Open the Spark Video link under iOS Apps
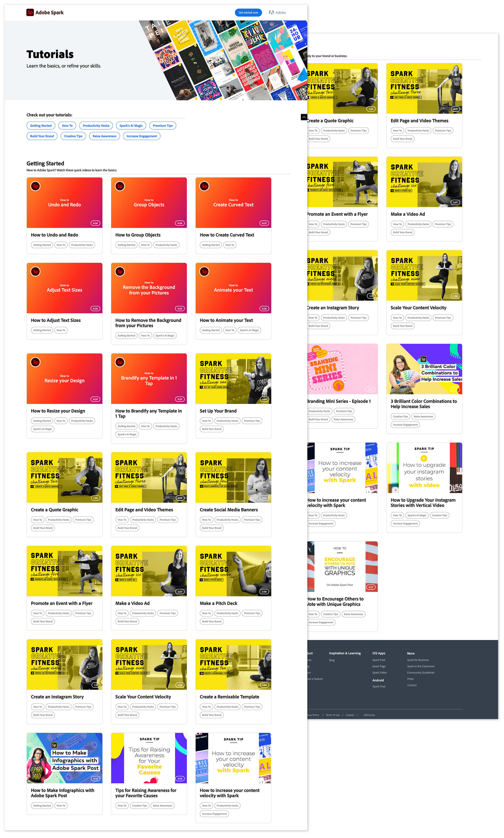This screenshot has width=504, height=838. click(x=379, y=673)
